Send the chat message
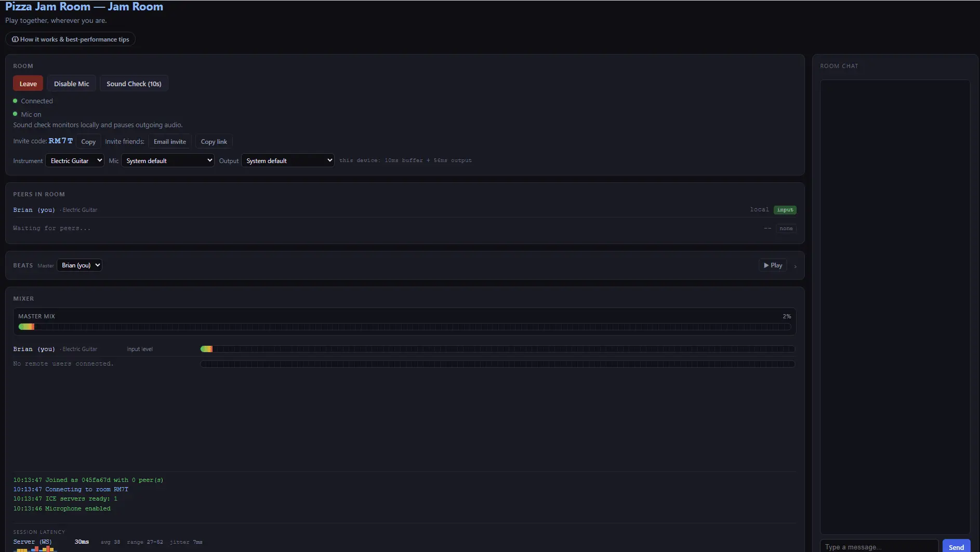Image resolution: width=980 pixels, height=552 pixels. click(956, 546)
